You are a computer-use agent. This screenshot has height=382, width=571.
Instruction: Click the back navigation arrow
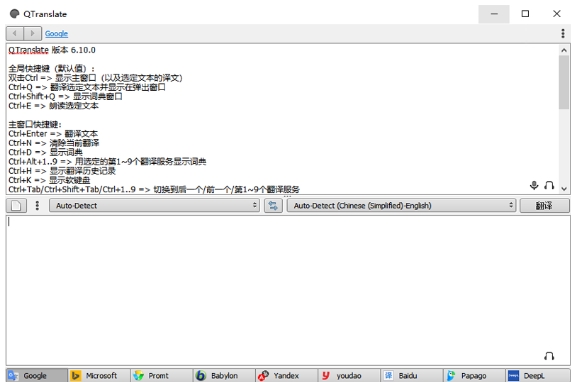pyautogui.click(x=15, y=34)
